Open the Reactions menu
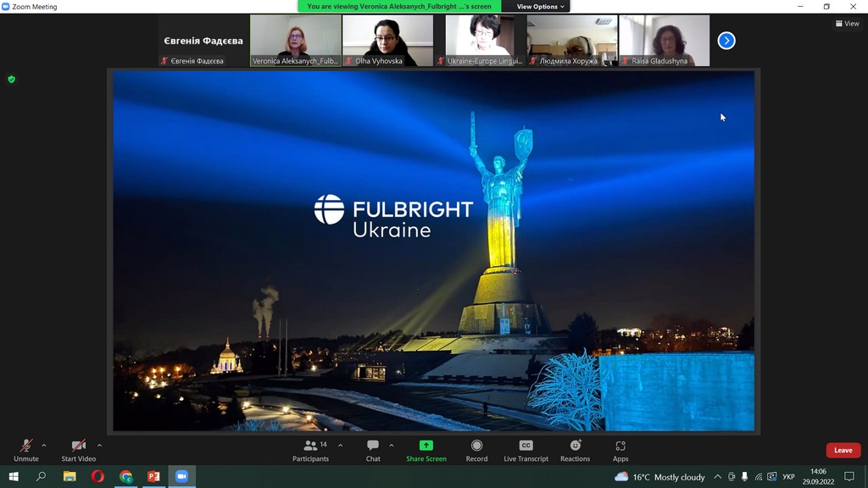The width and height of the screenshot is (868, 488). 575,450
